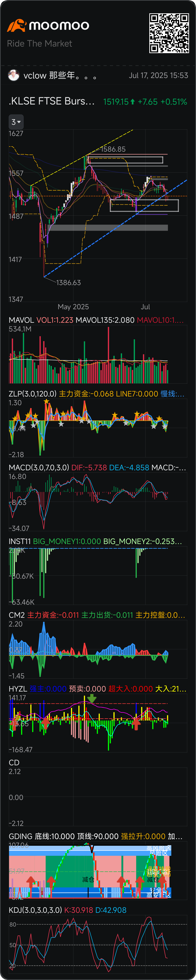The image size is (196, 980).
Task: Click the VOL1:1.223 value
Action: tap(55, 320)
